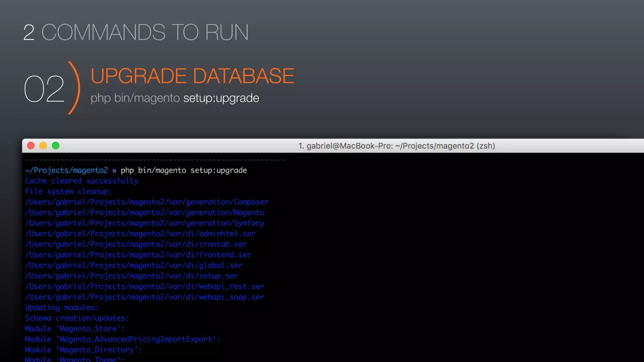Image resolution: width=644 pixels, height=362 pixels.
Task: Click the yellow minimize button of terminal
Action: click(43, 145)
